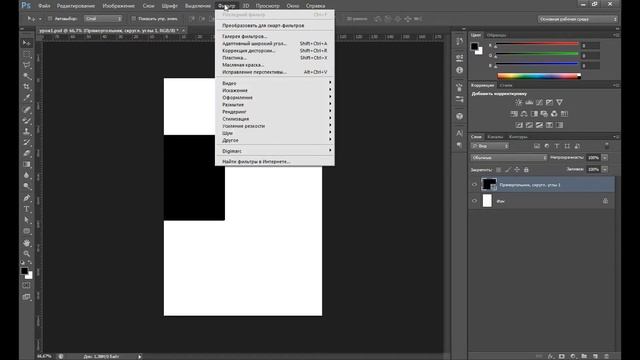Select the Blur tool
The height and width of the screenshot is (360, 640).
[x=27, y=175]
